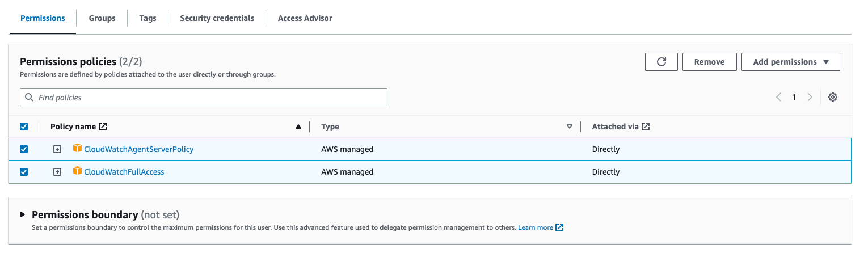This screenshot has width=868, height=257.
Task: Click the search magnifier icon in Find policies
Action: 30,98
